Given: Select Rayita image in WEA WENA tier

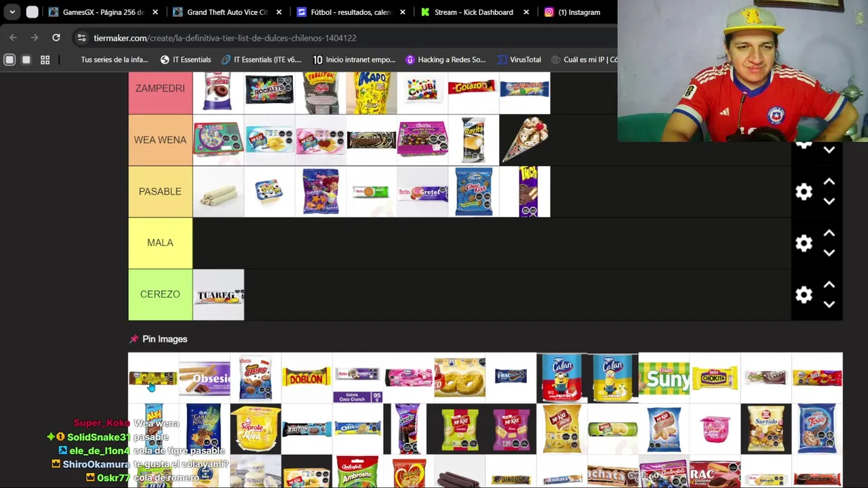Looking at the screenshot, I should point(473,140).
